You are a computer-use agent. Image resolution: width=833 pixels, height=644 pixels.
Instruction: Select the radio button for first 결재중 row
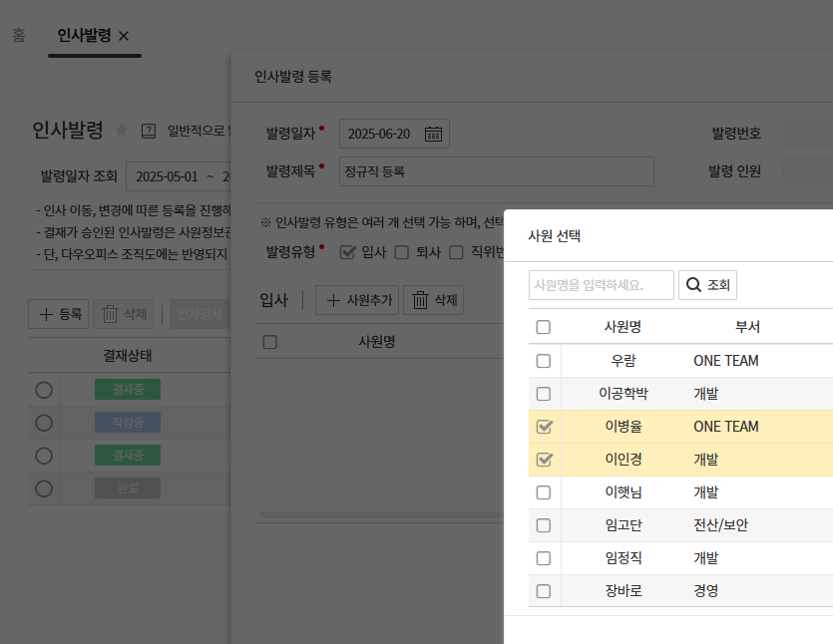tap(44, 390)
